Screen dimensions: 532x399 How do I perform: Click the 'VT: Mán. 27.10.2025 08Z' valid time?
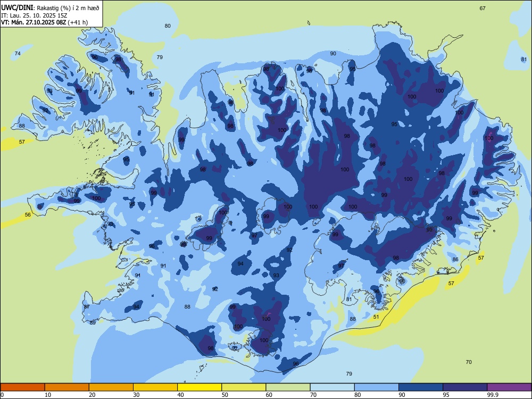pyautogui.click(x=34, y=22)
